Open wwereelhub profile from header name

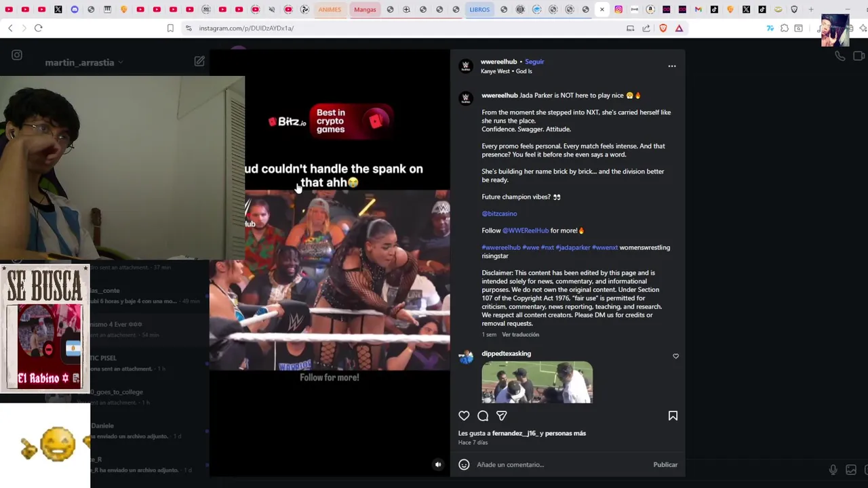pyautogui.click(x=498, y=62)
